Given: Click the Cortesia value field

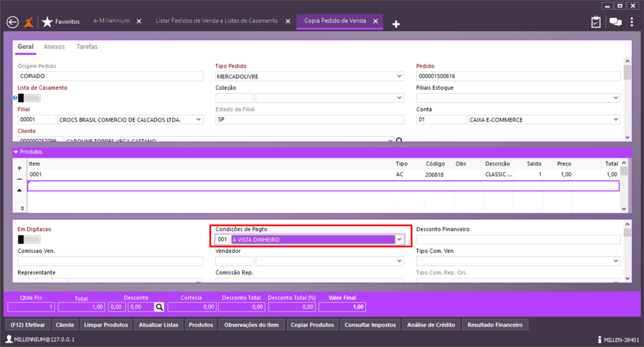Looking at the screenshot, I should click(x=191, y=307).
